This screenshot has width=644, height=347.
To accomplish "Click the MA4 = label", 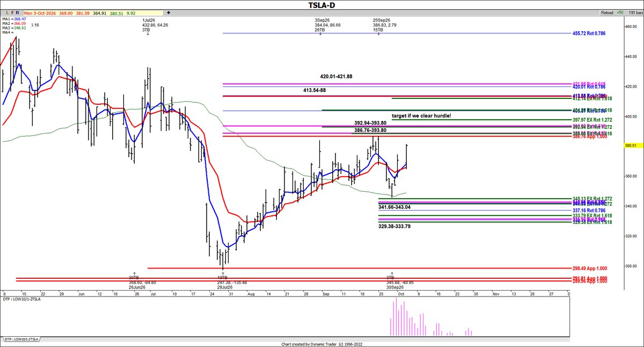I will pos(8,33).
